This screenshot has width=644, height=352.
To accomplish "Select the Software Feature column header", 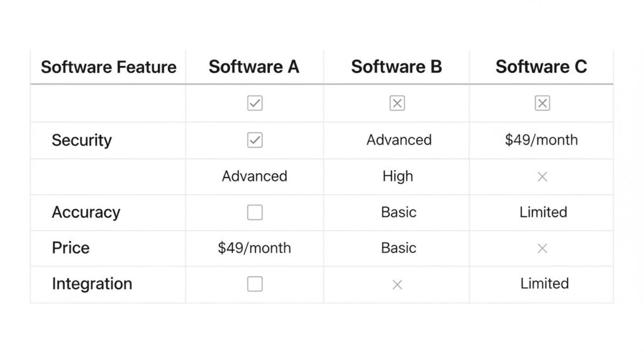I will pos(108,67).
